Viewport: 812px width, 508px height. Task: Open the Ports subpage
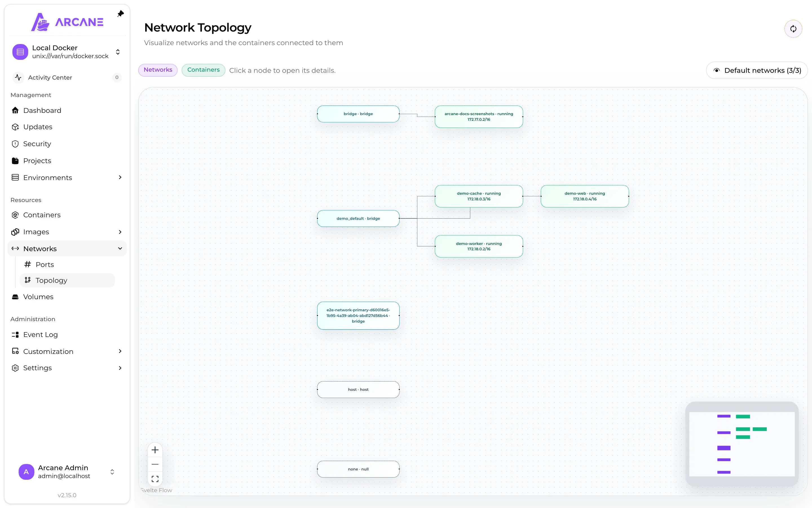(67, 264)
